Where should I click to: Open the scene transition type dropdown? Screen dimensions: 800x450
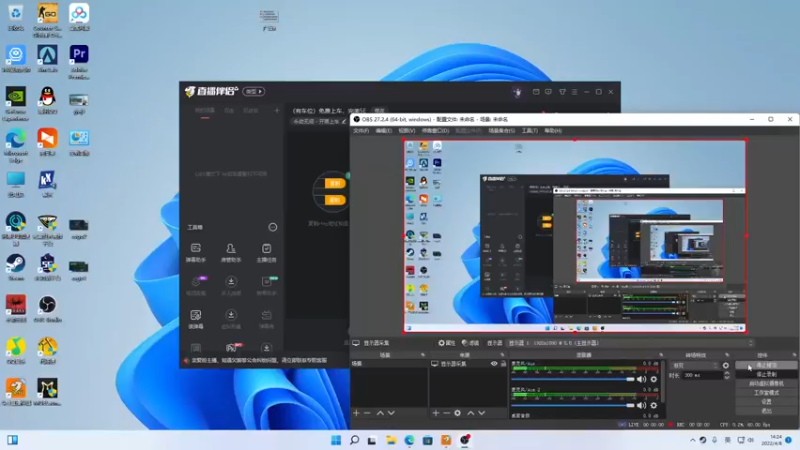[694, 365]
